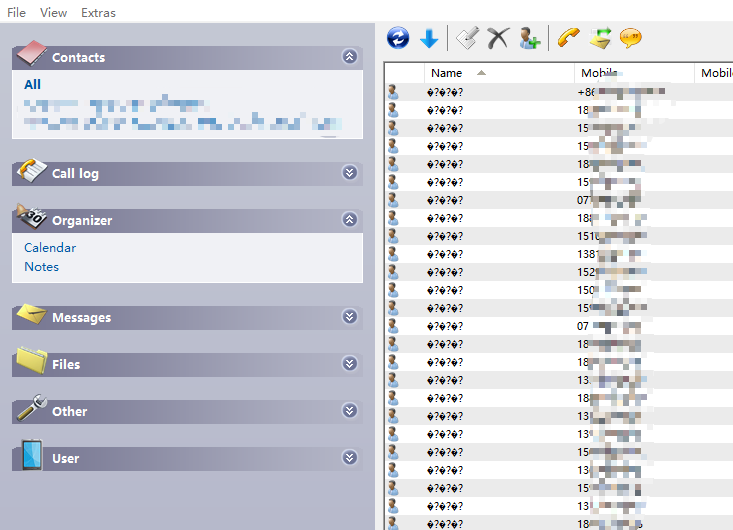Viewport: 733px width, 530px height.
Task: Sort contacts by Name column header
Action: 446,73
